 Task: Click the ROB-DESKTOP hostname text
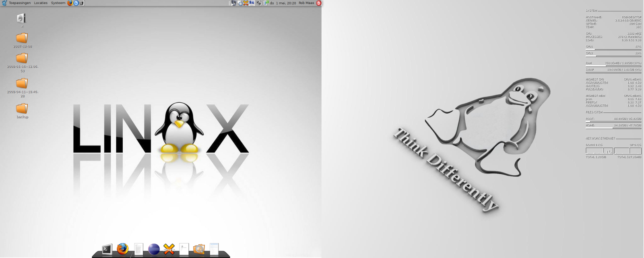632,17
